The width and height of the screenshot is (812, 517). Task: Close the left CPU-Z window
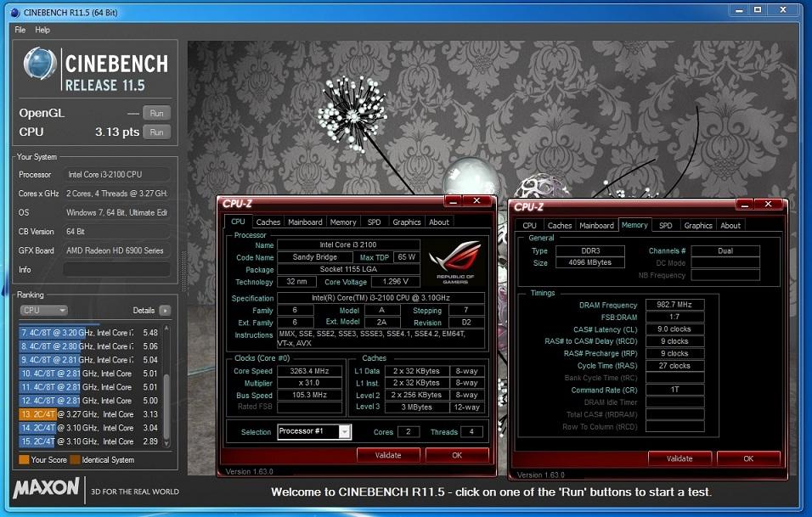tap(476, 201)
